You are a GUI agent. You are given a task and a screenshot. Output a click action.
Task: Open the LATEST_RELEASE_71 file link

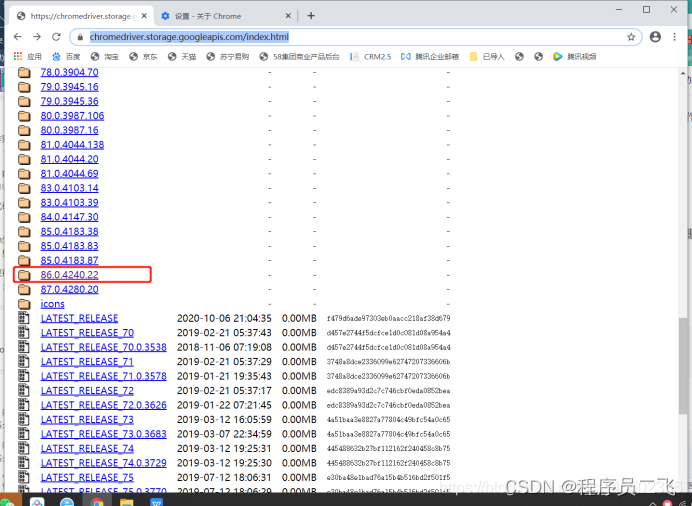point(87,362)
